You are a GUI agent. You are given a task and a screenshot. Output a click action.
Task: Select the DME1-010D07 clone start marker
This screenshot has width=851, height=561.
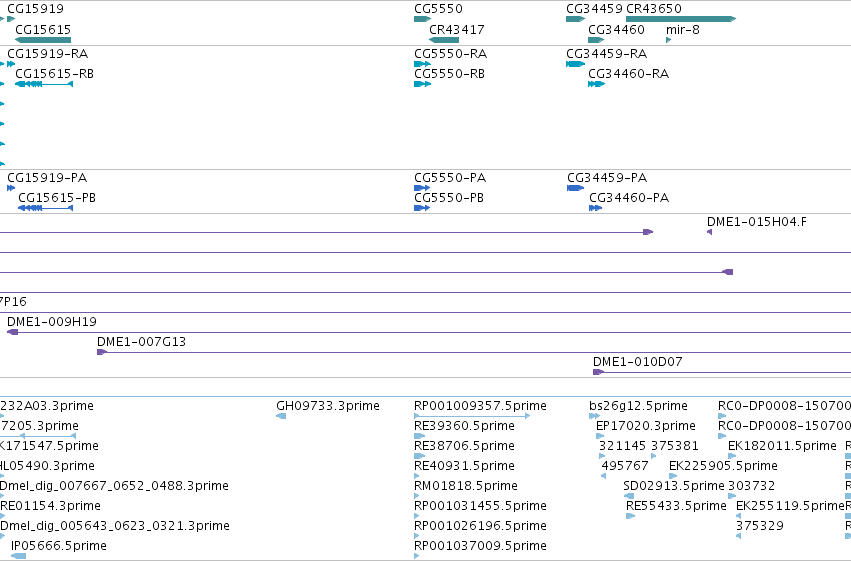(598, 372)
